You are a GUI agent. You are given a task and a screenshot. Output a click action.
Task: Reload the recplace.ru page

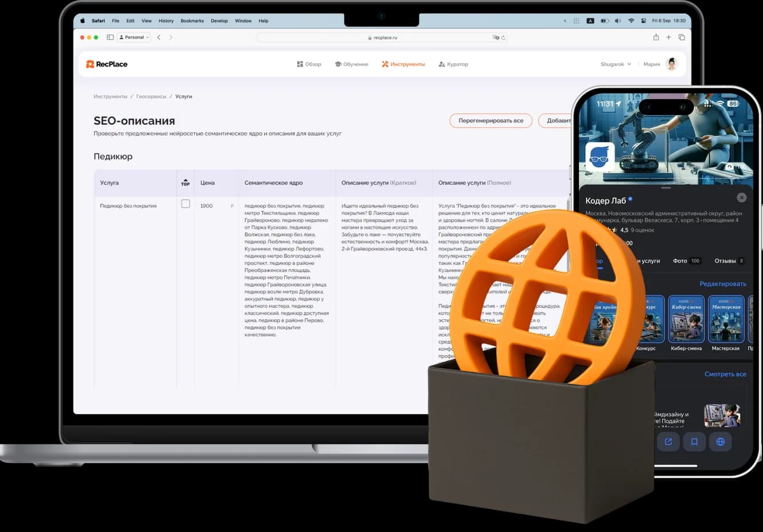(504, 38)
